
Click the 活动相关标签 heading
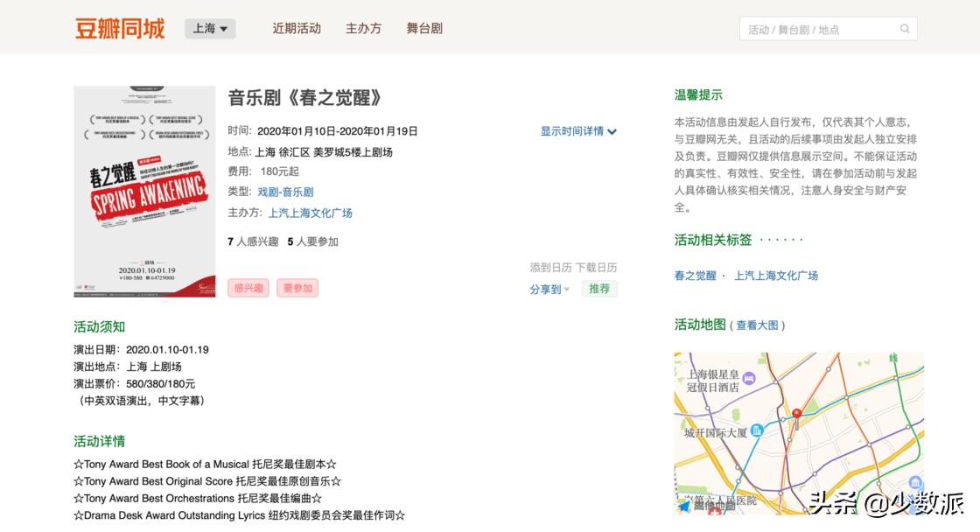[713, 240]
